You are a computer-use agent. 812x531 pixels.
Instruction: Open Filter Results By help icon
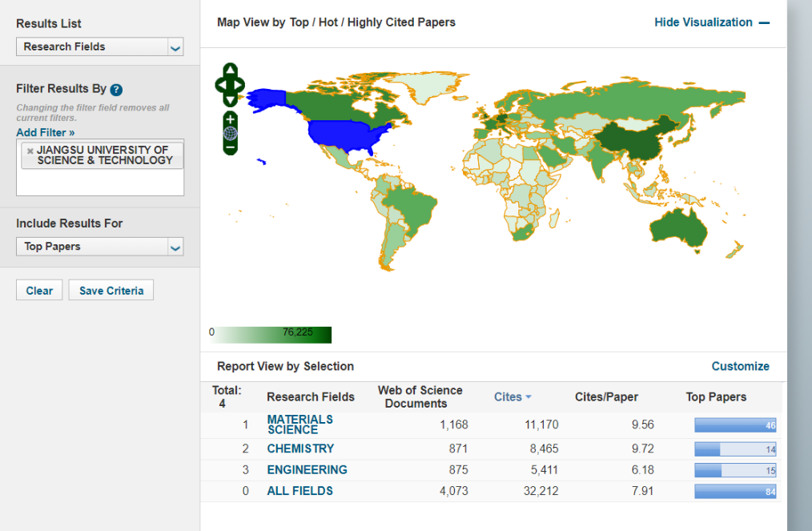[116, 90]
